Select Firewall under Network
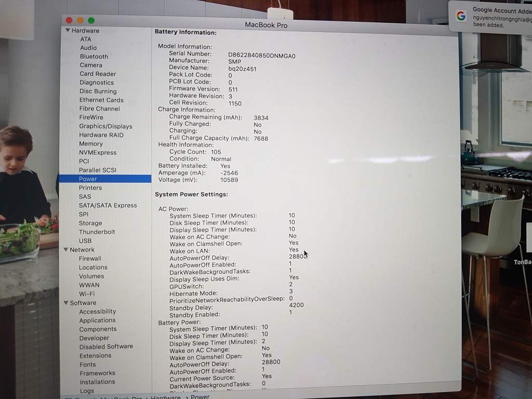Screen dimensions: 532x399 coord(90,259)
